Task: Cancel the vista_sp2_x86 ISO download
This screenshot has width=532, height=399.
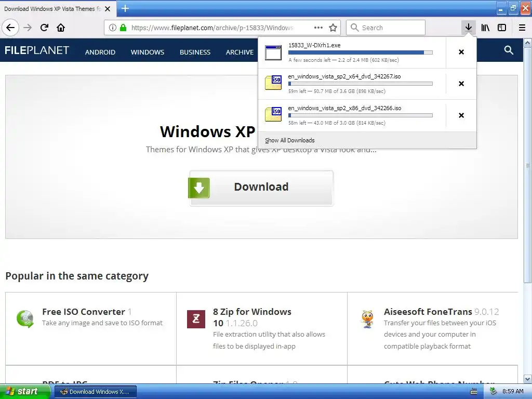Action: [461, 115]
